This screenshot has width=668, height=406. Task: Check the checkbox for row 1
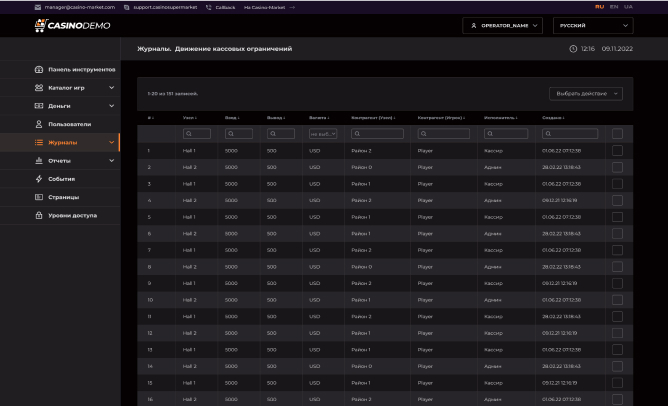[x=617, y=151]
